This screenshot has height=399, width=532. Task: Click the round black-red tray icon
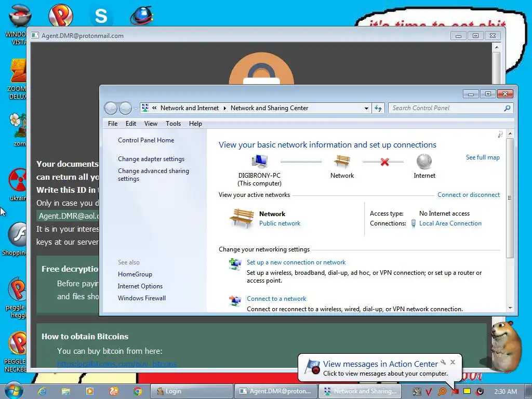click(480, 392)
